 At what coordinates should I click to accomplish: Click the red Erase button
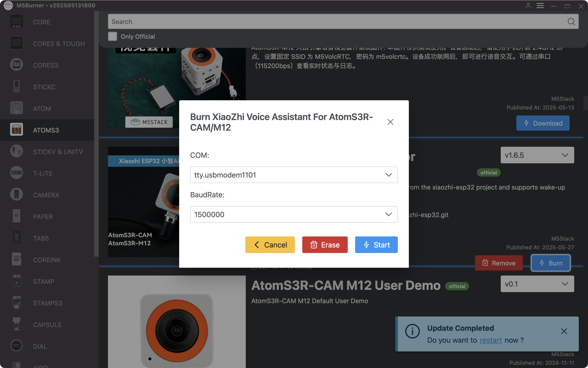[x=325, y=244]
